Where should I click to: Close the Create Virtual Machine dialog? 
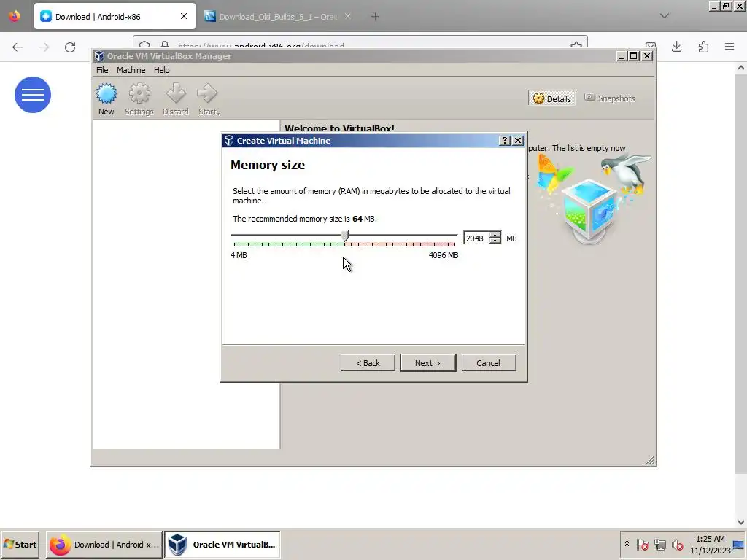pos(518,141)
